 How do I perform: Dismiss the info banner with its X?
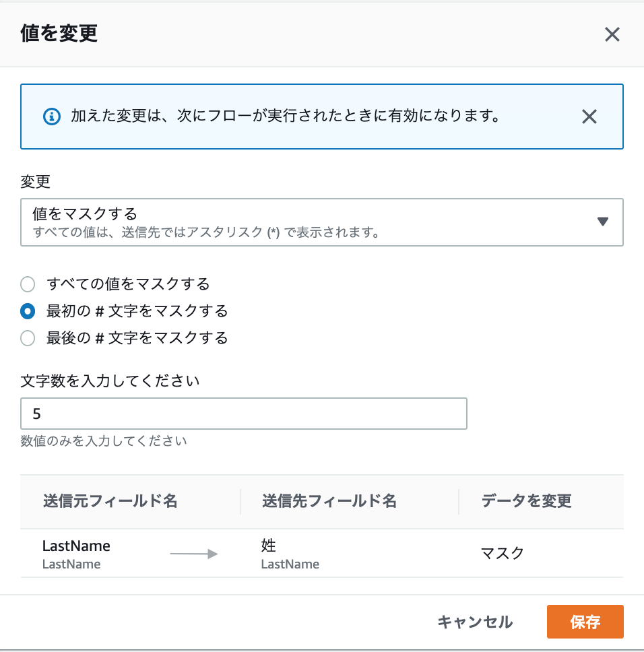coord(589,117)
